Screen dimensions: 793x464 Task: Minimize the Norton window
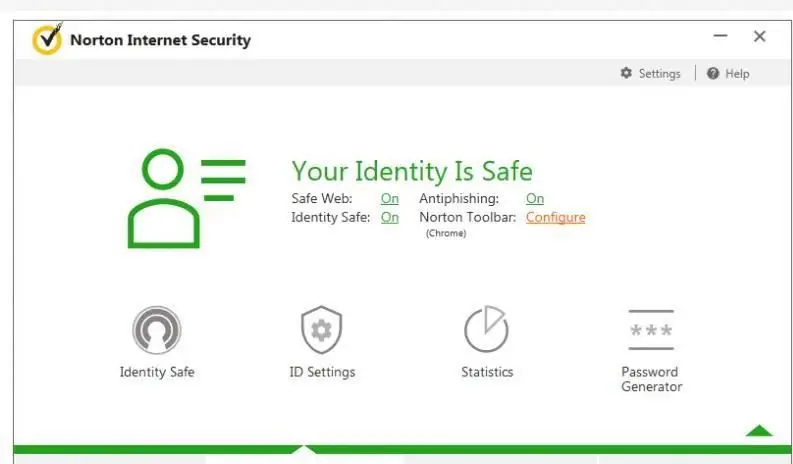coord(720,35)
